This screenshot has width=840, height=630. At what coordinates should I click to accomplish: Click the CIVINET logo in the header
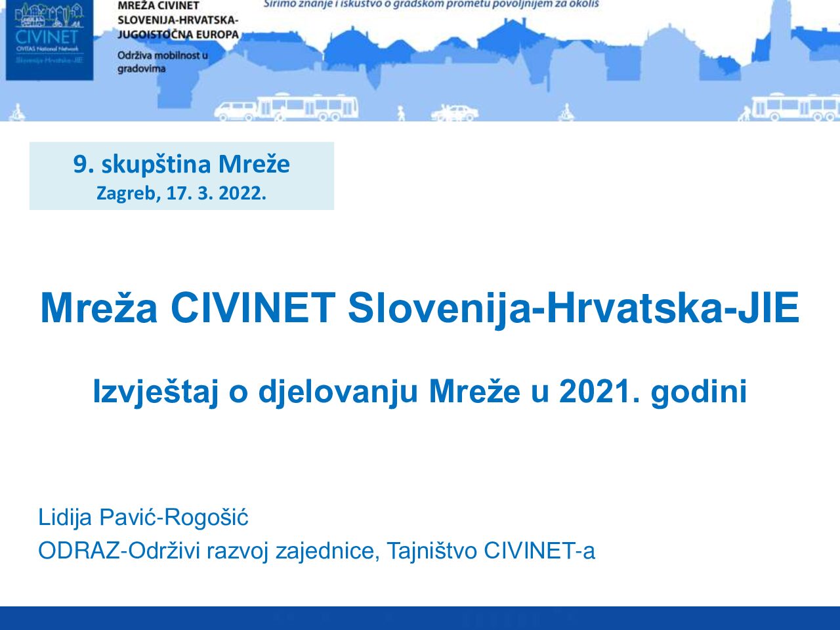(49, 39)
